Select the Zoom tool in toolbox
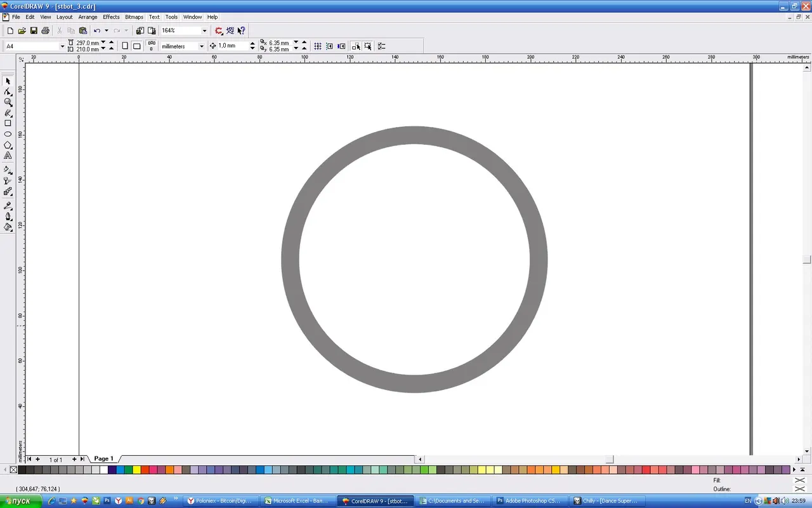Viewport: 812px width, 508px height. [x=8, y=102]
